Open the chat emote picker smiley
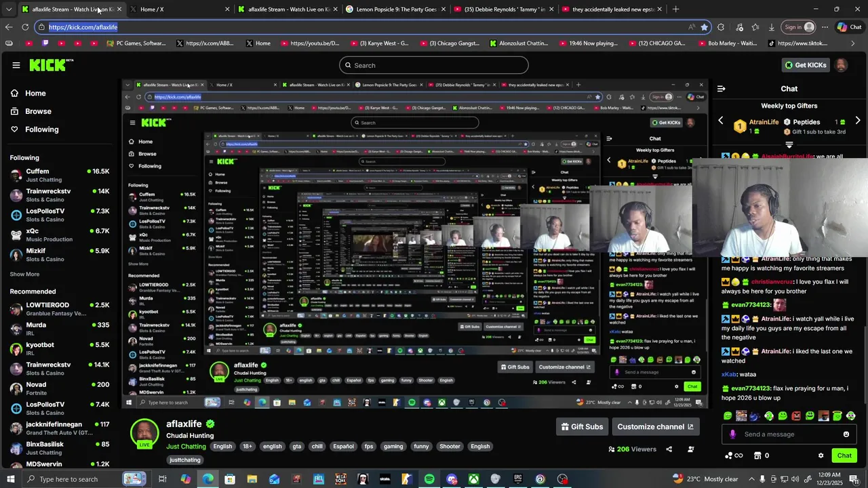 pos(846,434)
